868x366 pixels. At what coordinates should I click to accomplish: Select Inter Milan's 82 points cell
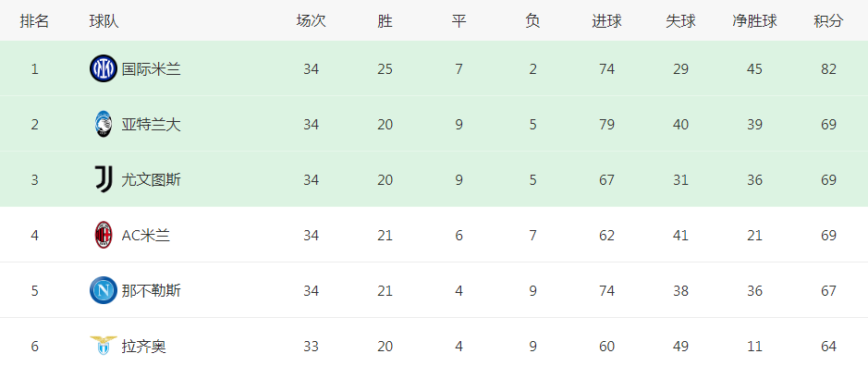click(828, 69)
